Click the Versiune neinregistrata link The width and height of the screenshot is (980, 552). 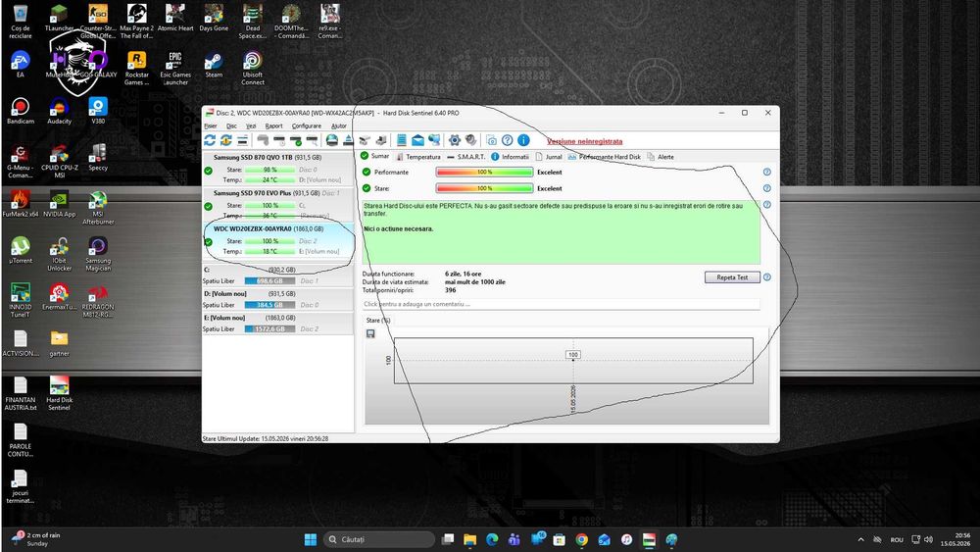[584, 141]
